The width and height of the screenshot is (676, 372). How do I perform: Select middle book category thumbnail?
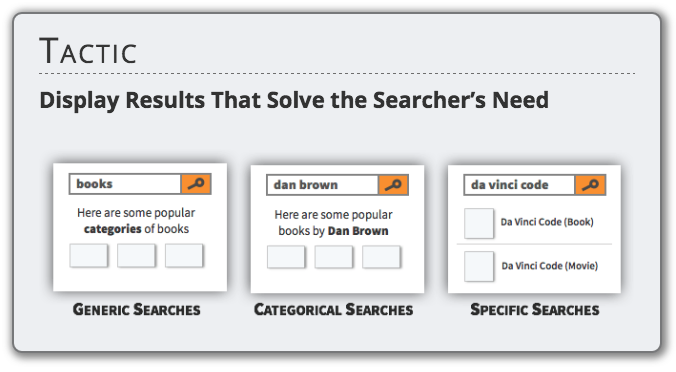(136, 256)
